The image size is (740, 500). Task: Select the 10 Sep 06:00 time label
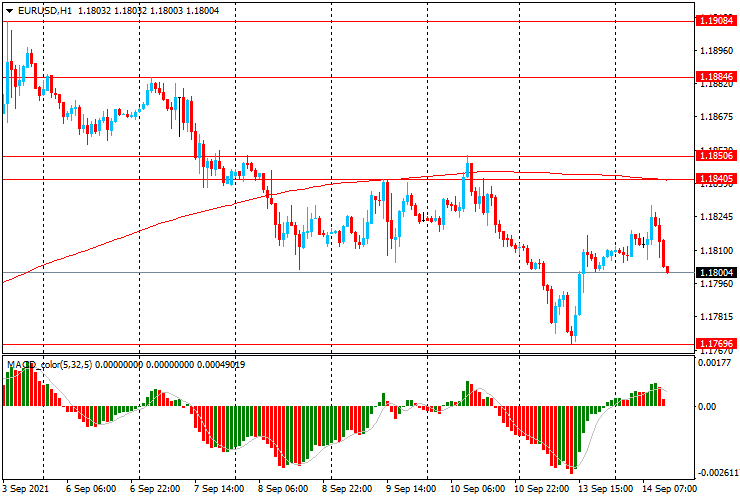[477, 488]
